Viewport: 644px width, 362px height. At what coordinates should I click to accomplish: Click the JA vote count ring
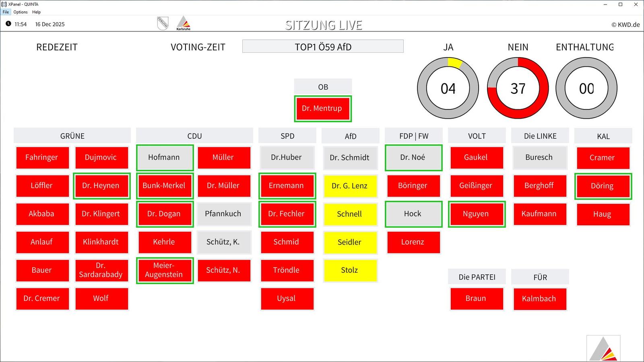tap(448, 88)
